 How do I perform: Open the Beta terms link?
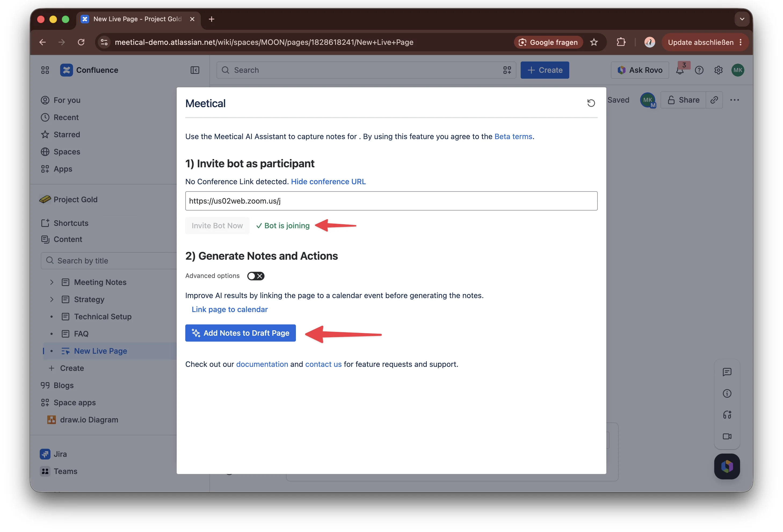[513, 136]
